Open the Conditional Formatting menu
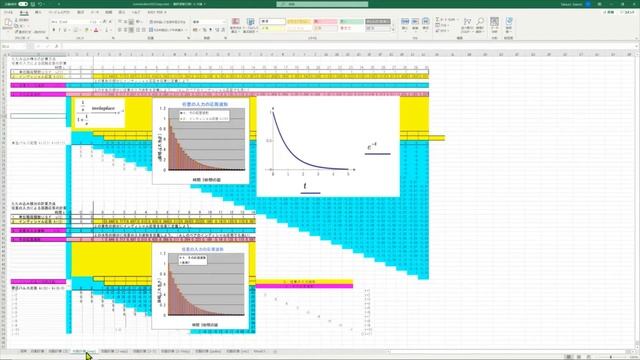This screenshot has width=640, height=360. coord(236,25)
